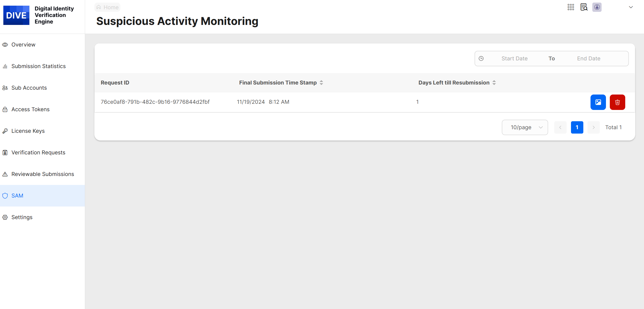
Task: Sort by Final Submission Time Stamp
Action: [321, 83]
